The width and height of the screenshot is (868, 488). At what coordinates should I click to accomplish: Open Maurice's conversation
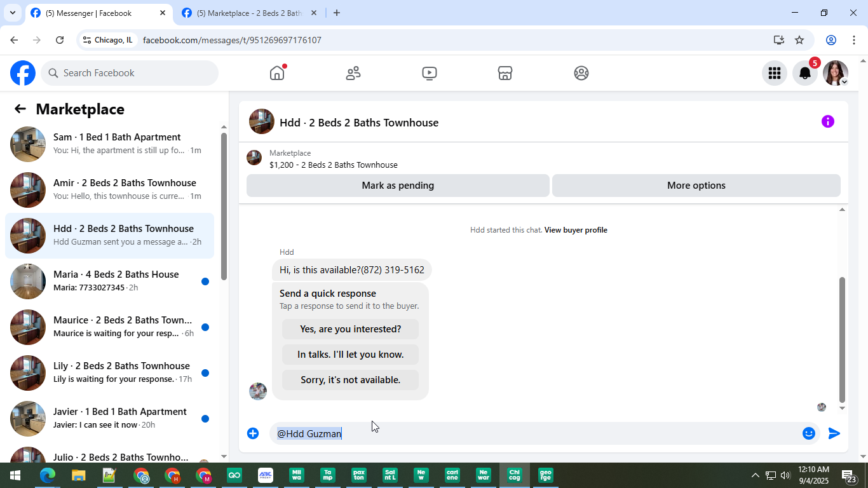pyautogui.click(x=109, y=327)
